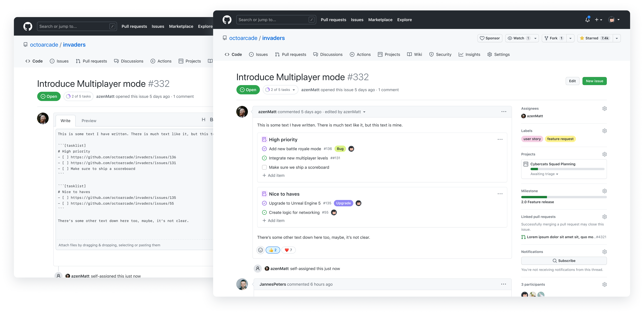Toggle the Starred button
The width and height of the screenshot is (644, 314).
point(595,38)
